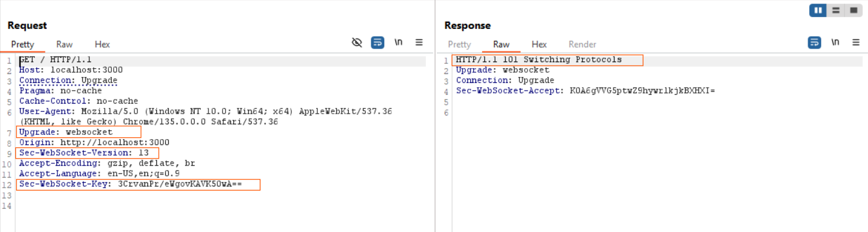Viewport: 868px width, 232px height.
Task: Toggle hidden characters eye icon in Request
Action: tap(356, 43)
